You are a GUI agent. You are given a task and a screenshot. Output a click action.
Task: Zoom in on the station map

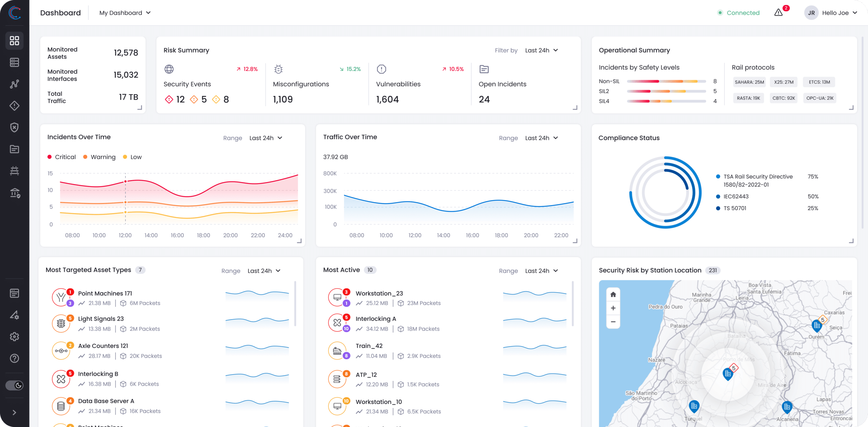click(x=613, y=308)
